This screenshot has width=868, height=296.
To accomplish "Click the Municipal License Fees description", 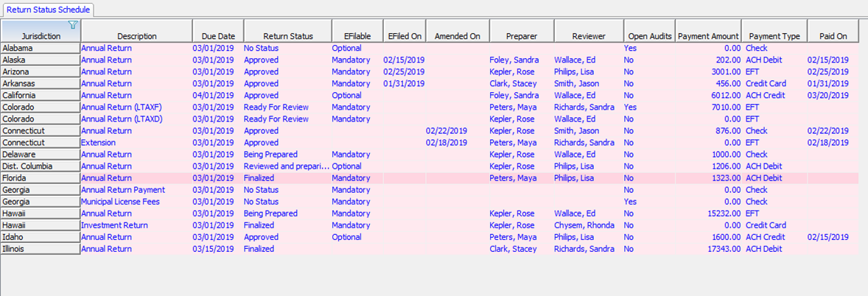I will tap(120, 202).
